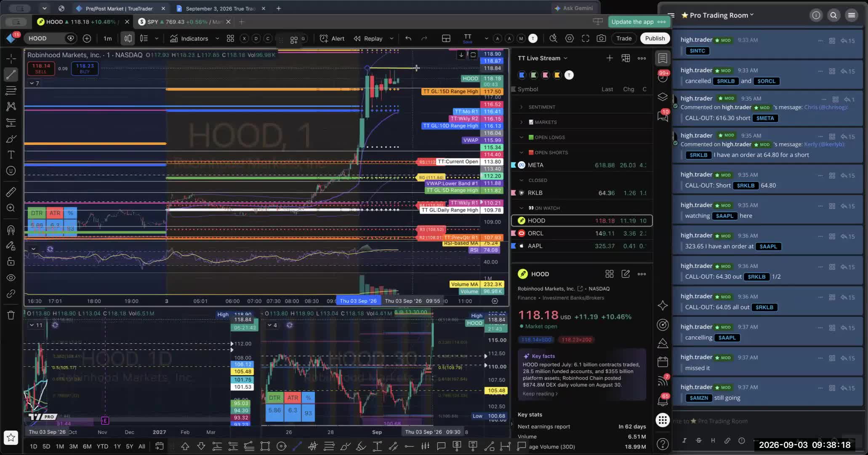
Task: Filter watchlist by blue flag color
Action: pyautogui.click(x=522, y=75)
